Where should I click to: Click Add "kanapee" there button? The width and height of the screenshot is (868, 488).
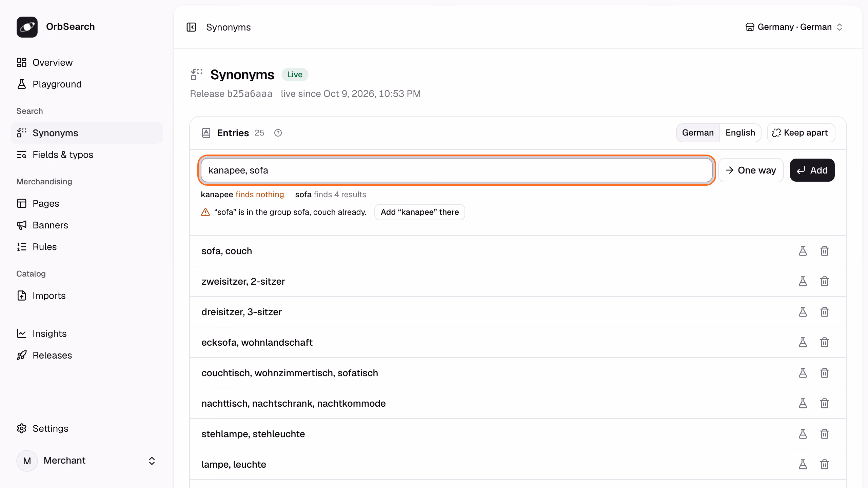point(420,212)
